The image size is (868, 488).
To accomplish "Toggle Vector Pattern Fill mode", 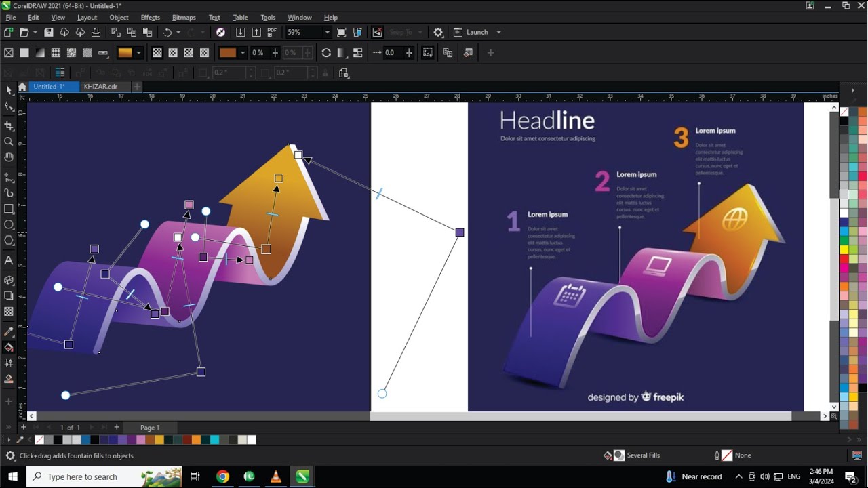I will (x=56, y=52).
